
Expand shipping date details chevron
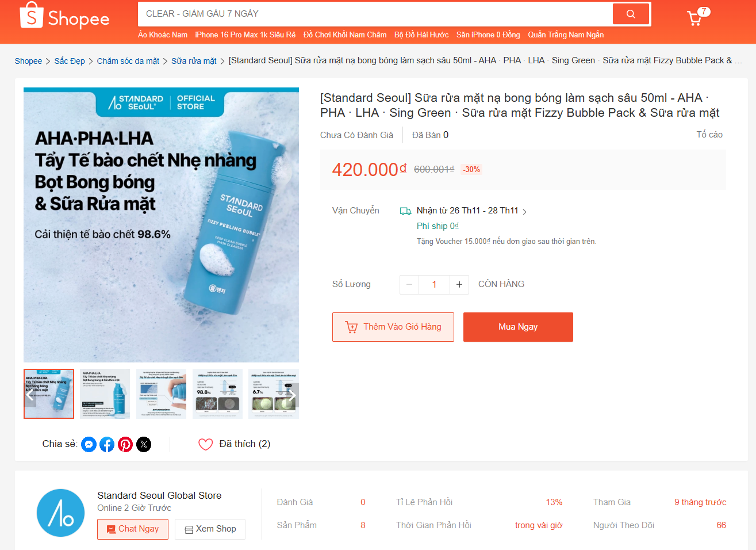click(524, 212)
